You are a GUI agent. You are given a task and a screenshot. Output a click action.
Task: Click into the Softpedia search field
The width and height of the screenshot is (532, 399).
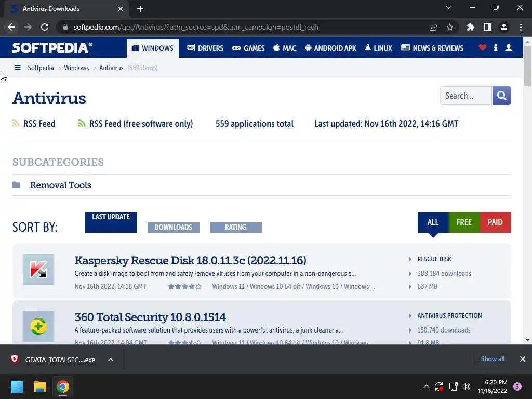point(466,96)
